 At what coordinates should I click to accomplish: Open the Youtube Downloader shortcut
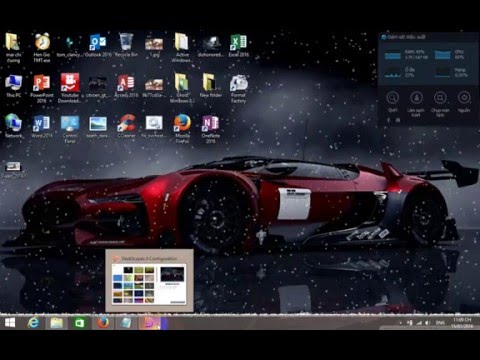pos(70,88)
